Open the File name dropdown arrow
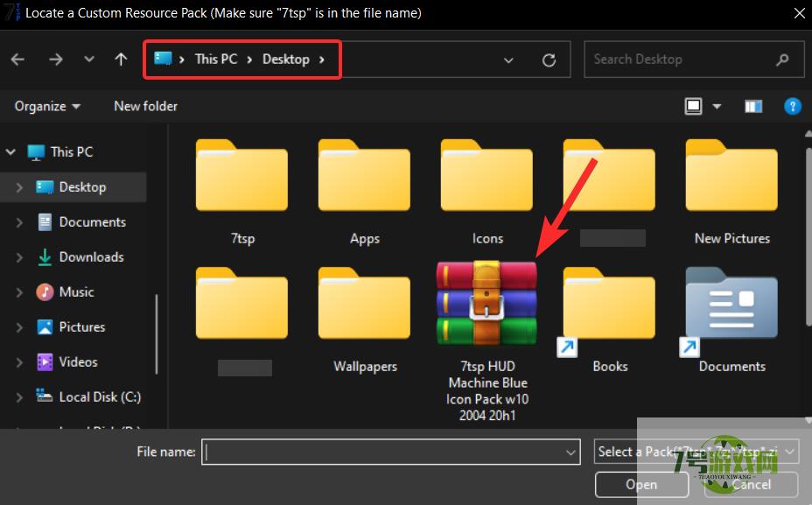 570,452
